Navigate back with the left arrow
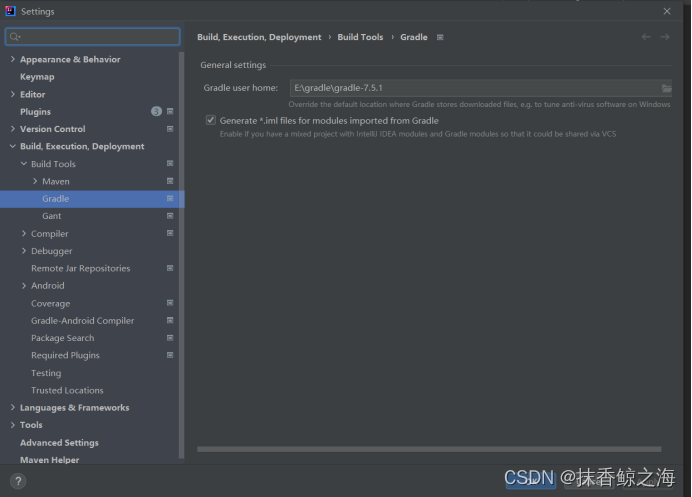This screenshot has width=692, height=497. coord(646,37)
